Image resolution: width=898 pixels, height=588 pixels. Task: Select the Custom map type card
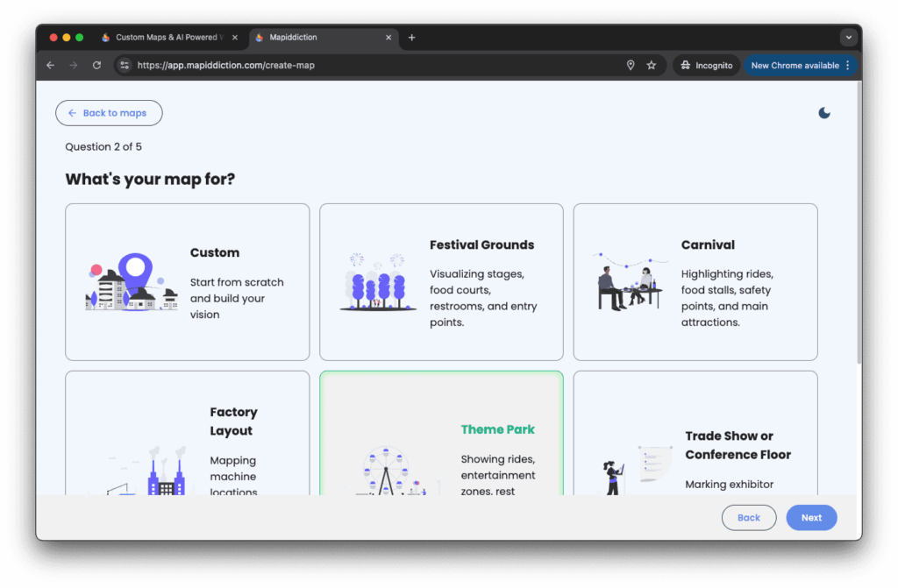coord(187,282)
